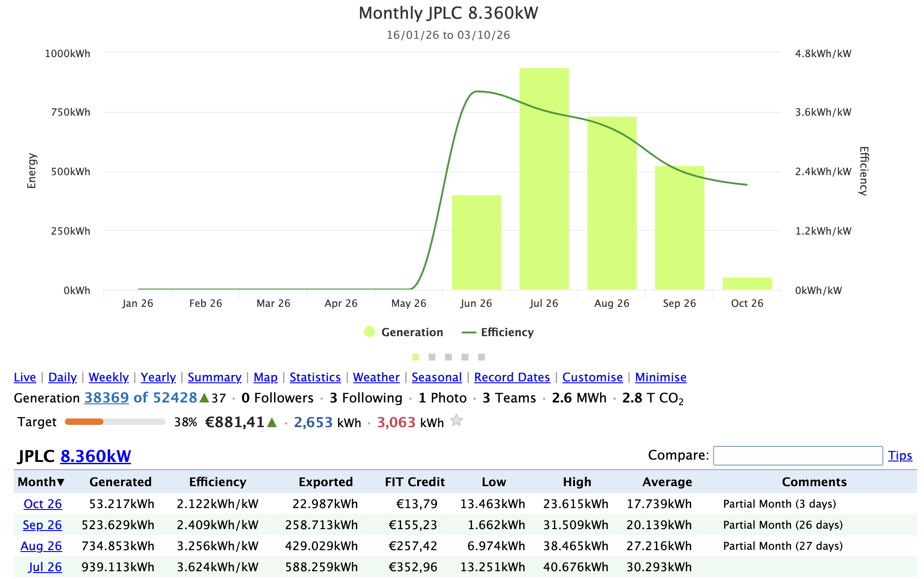
Task: Open the Seasonal page
Action: pyautogui.click(x=437, y=377)
